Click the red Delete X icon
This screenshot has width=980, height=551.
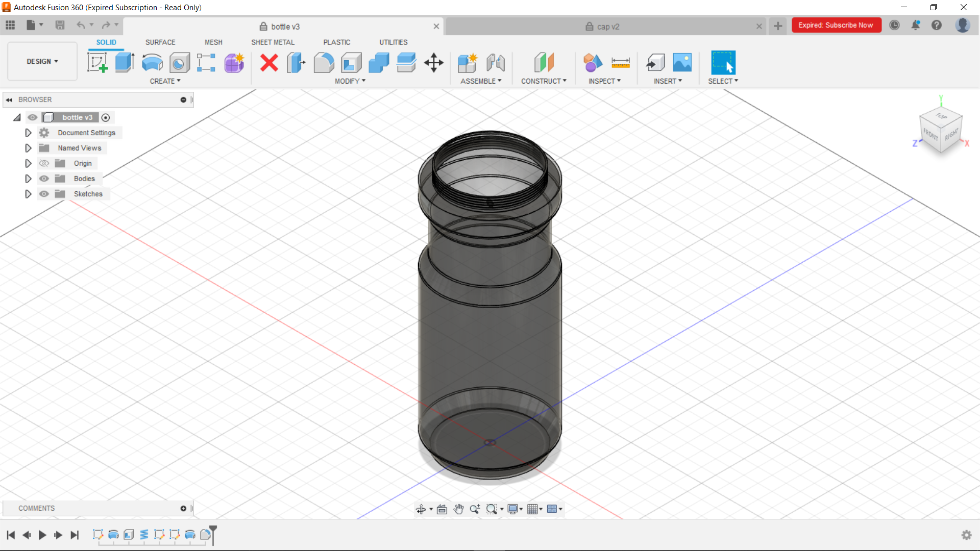tap(269, 63)
